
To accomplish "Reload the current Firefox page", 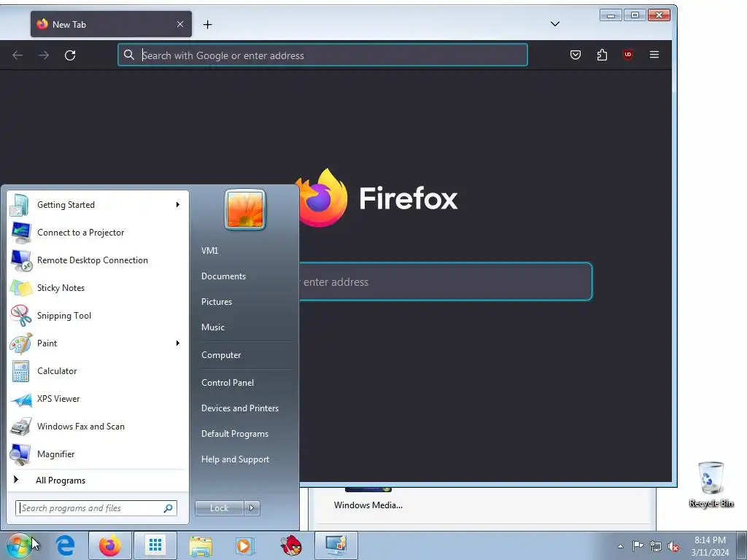I will (70, 55).
